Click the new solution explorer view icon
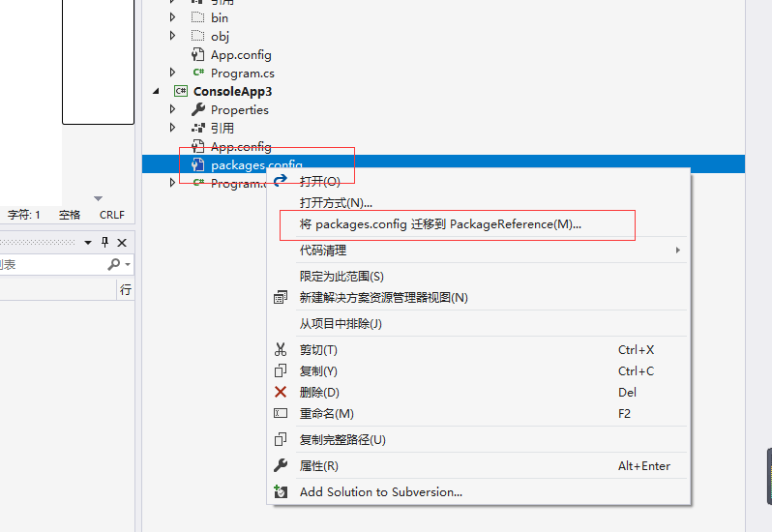The image size is (772, 532). (281, 297)
